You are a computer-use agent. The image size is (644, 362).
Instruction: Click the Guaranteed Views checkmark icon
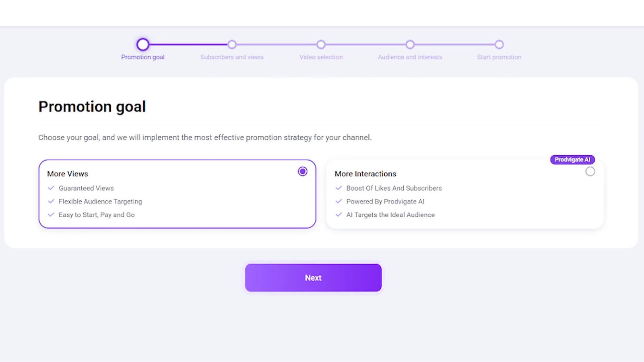coord(51,188)
